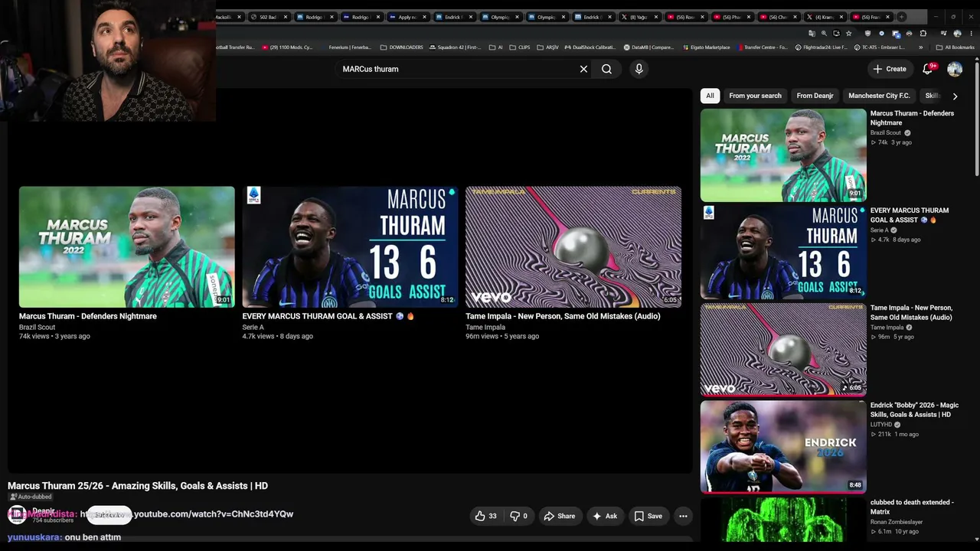
Task: Open the CLIPS bookmark folder
Action: tap(520, 47)
